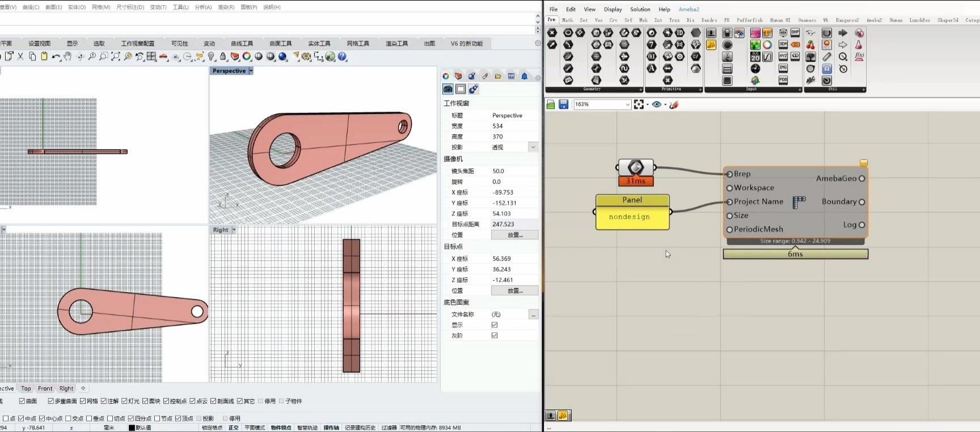980x432 pixels.
Task: Switch to the 曲面工具 toolbar tab
Action: pos(280,44)
